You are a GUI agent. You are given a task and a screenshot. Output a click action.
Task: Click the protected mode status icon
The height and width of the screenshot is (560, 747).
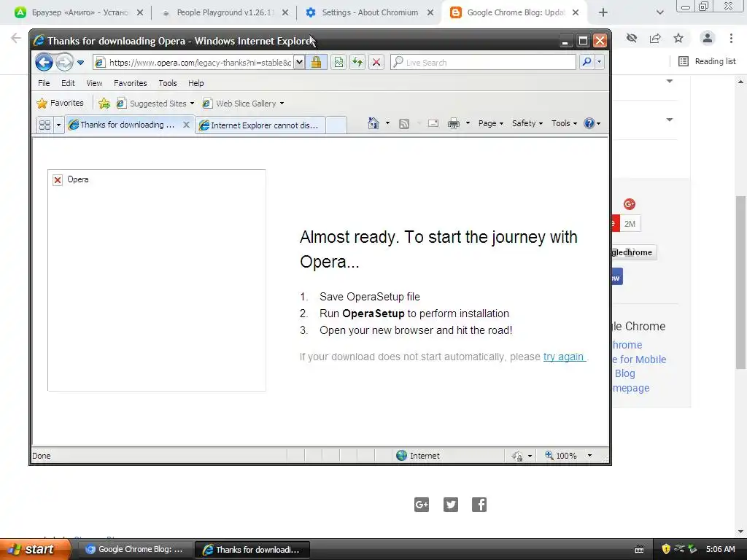517,456
